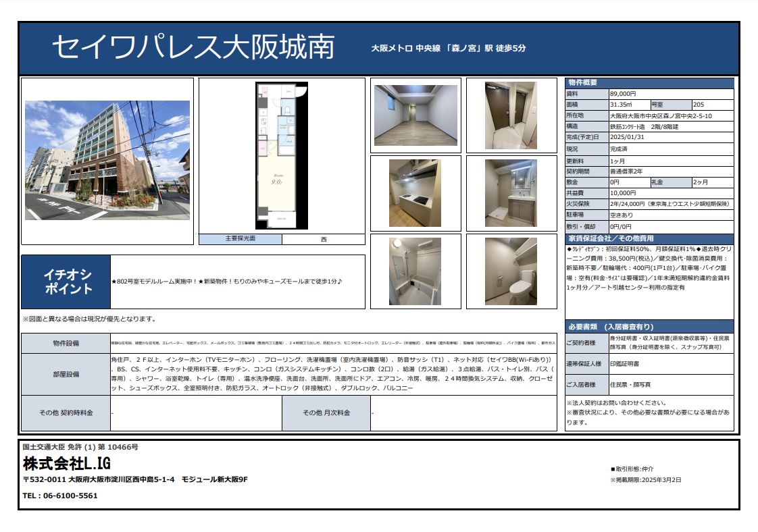Click the building exterior photo

[107, 160]
